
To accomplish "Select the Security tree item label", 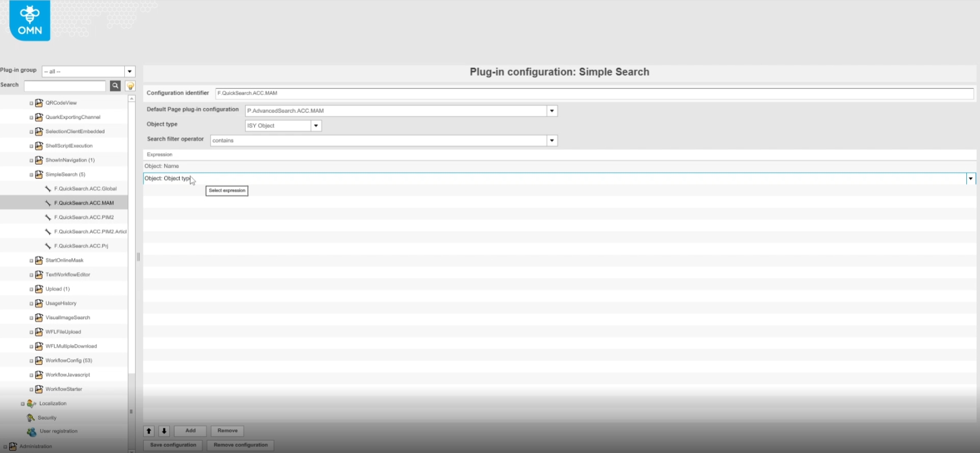I will click(x=47, y=418).
